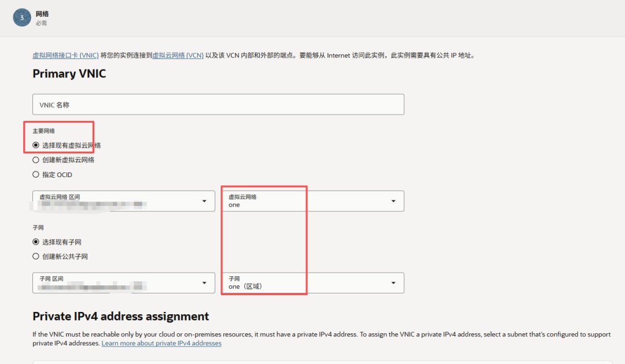Click the Private IPv4 address assignment heading
This screenshot has width=625, height=364.
(121, 316)
